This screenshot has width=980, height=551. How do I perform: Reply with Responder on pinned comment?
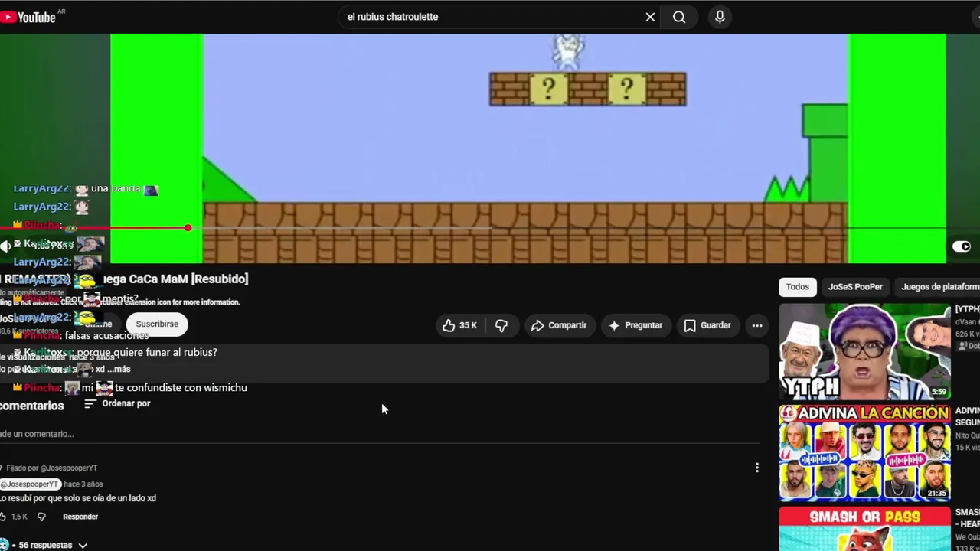[x=80, y=517]
